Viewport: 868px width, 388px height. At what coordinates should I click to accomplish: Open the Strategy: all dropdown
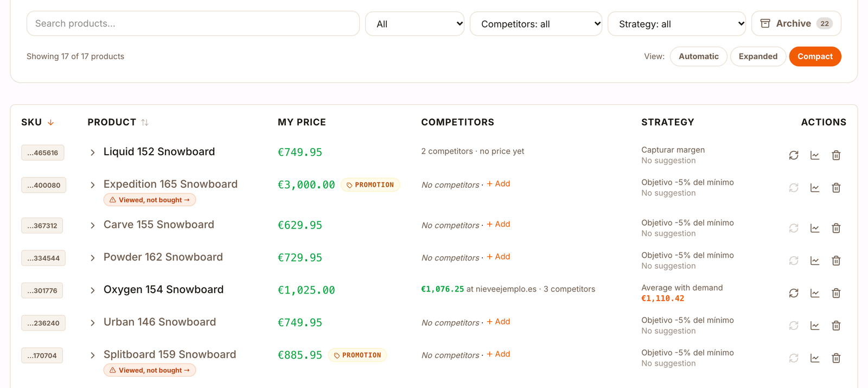676,24
